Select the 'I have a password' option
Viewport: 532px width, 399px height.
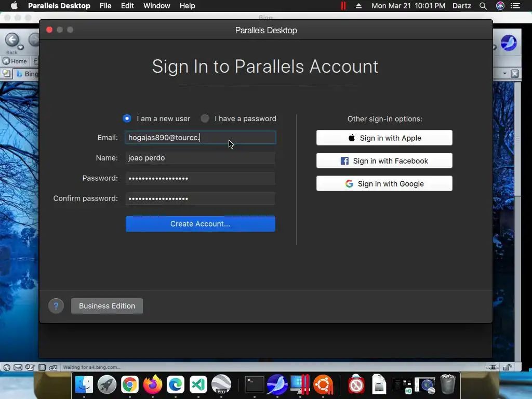coord(205,118)
